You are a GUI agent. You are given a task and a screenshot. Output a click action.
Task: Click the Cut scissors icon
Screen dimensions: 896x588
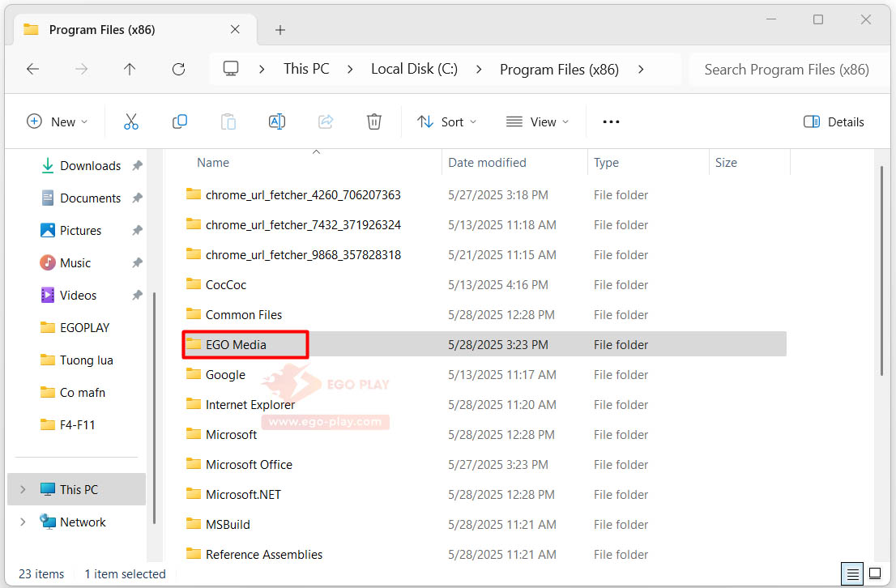tap(131, 121)
